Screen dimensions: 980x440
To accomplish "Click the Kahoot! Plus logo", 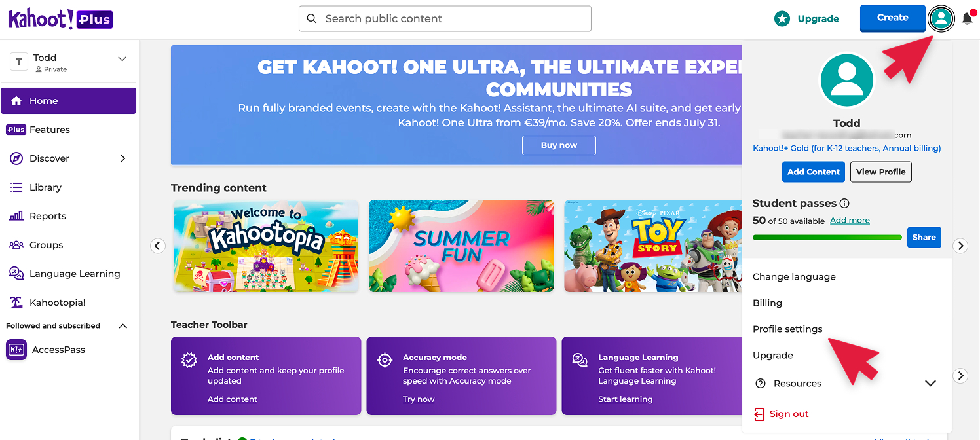I will (60, 19).
